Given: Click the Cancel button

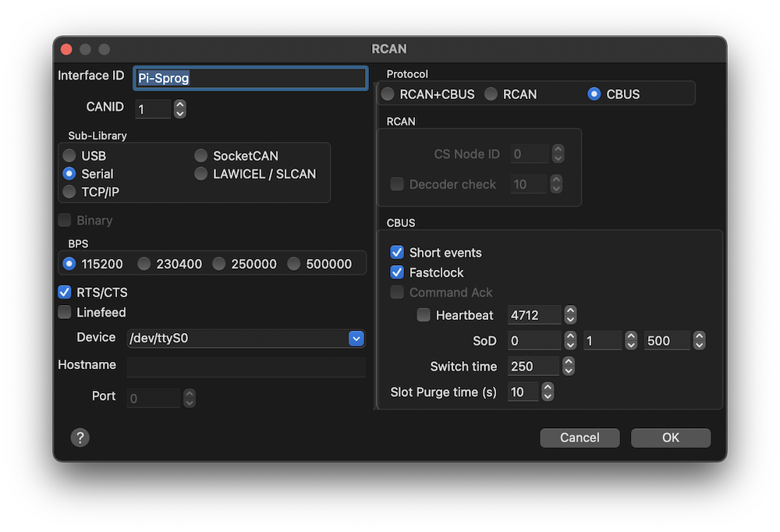Looking at the screenshot, I should pyautogui.click(x=580, y=438).
